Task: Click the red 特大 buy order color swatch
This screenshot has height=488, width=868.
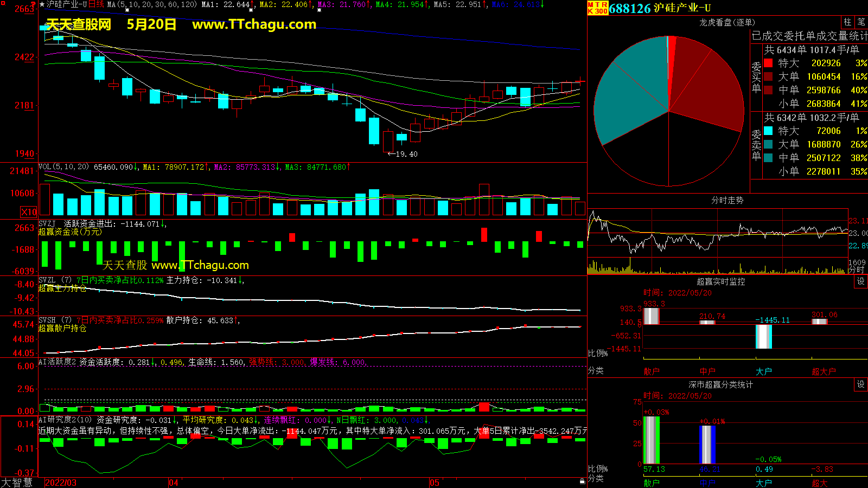Action: pos(768,63)
